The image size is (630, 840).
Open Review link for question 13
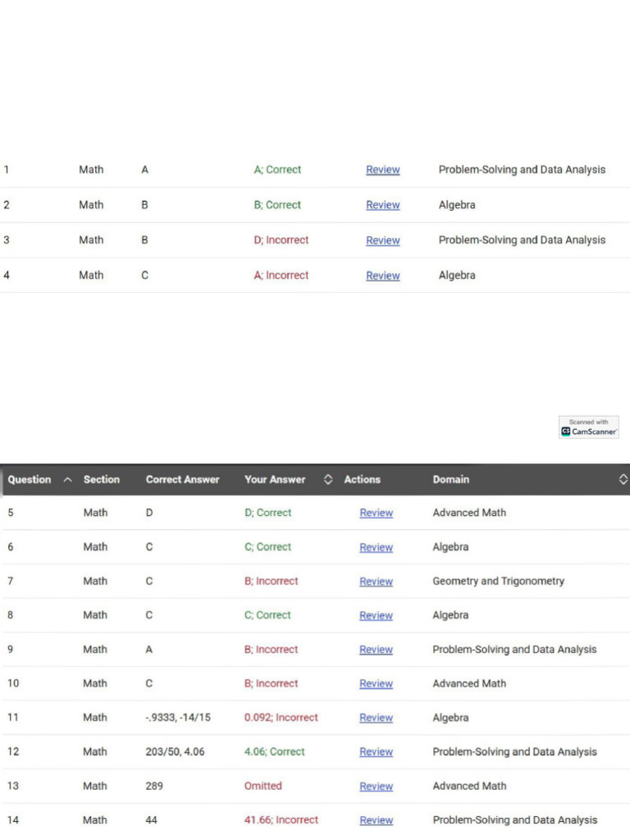tap(376, 786)
